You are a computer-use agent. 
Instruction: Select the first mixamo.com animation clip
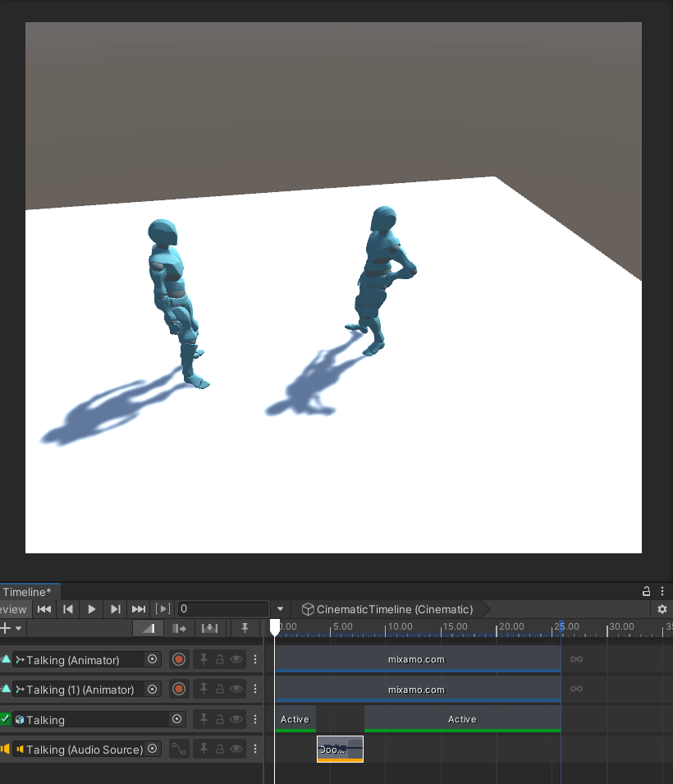click(417, 659)
